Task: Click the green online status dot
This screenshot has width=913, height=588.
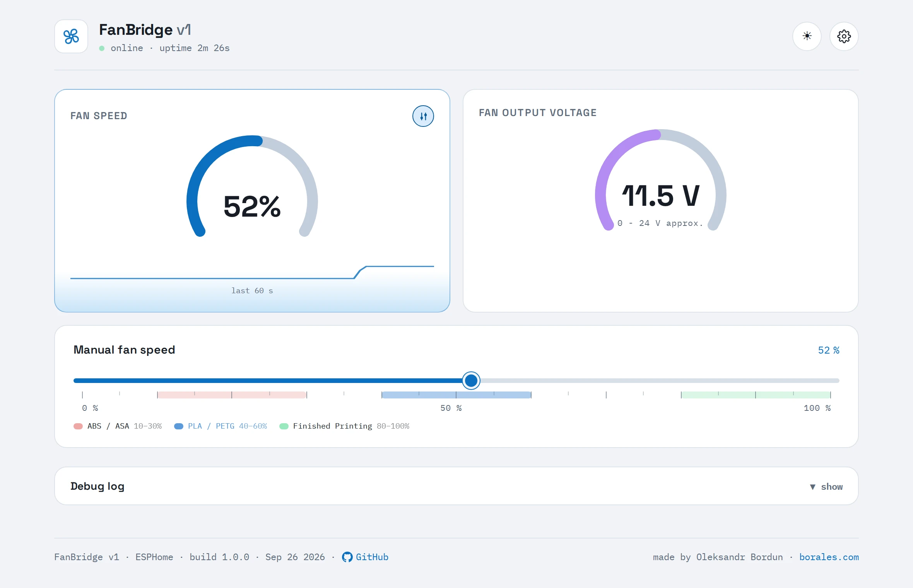Action: click(102, 48)
